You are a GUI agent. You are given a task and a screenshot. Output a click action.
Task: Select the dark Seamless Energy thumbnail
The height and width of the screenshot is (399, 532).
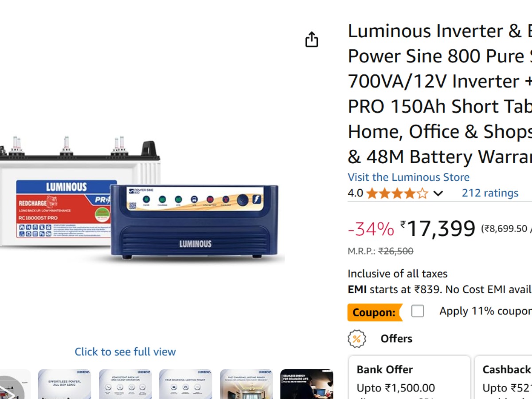coord(307,384)
